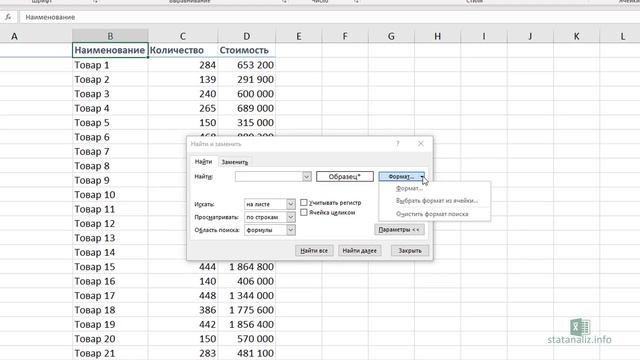This screenshot has height=360, width=640.
Task: Choose Очистить формат поиска
Action: (432, 214)
